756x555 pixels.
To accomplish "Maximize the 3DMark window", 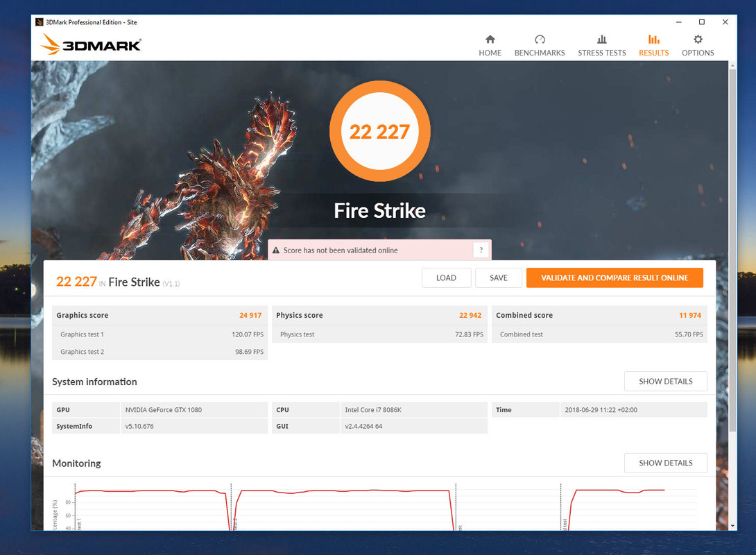I will coord(701,22).
